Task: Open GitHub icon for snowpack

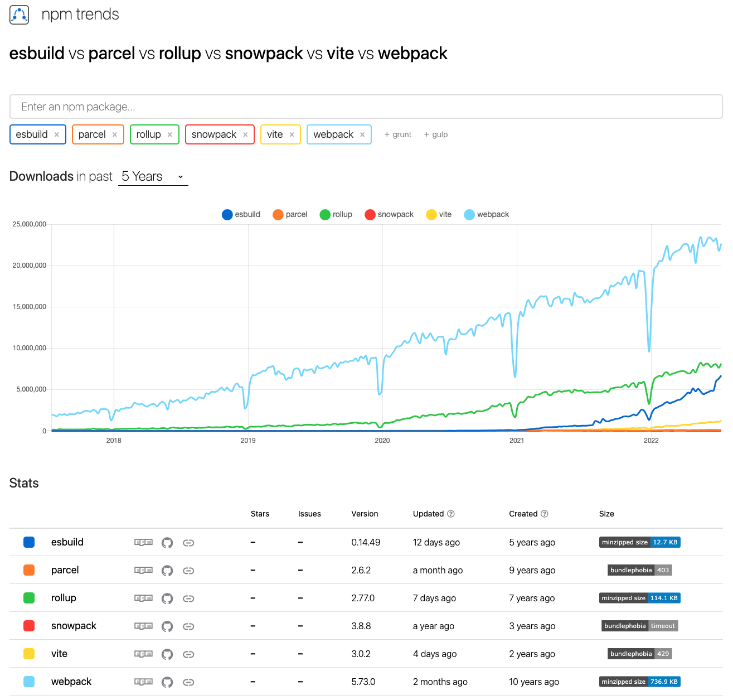Action: click(167, 626)
